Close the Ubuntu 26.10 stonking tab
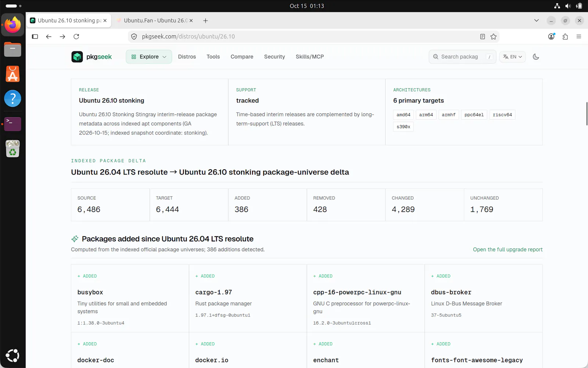 105,21
